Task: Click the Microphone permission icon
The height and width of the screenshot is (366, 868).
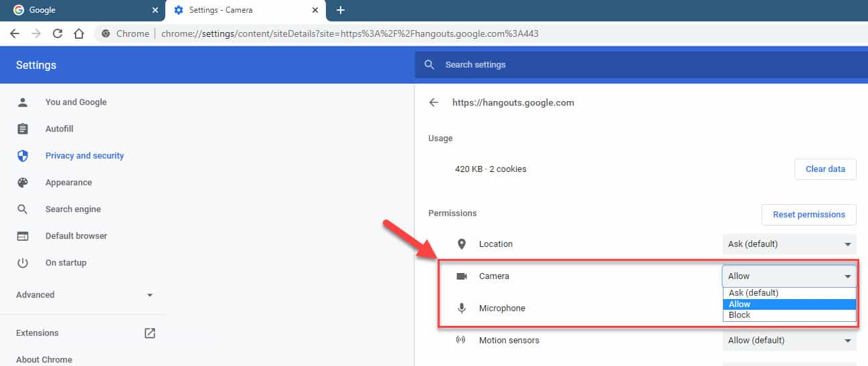Action: tap(461, 308)
